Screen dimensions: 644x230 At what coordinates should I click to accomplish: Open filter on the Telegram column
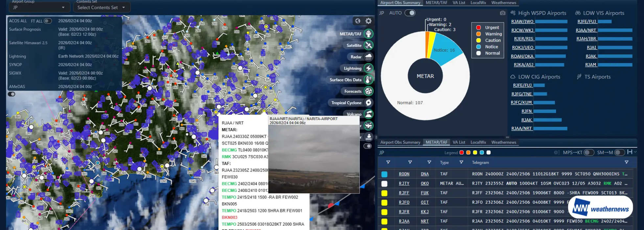[x=627, y=162]
